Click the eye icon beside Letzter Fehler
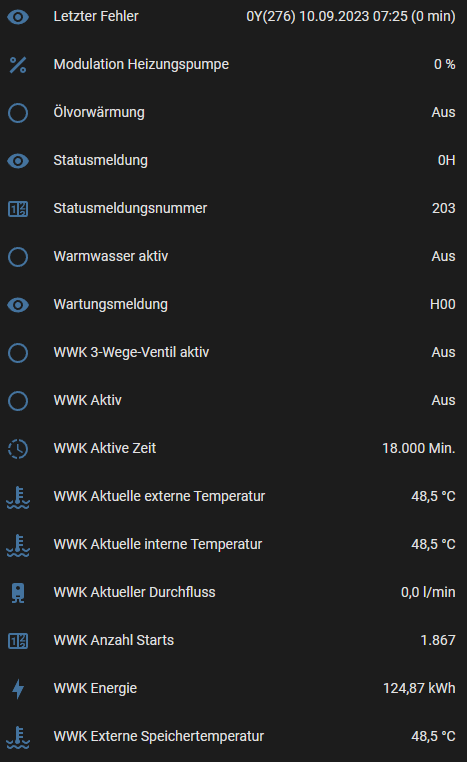The image size is (467, 762). pyautogui.click(x=18, y=17)
